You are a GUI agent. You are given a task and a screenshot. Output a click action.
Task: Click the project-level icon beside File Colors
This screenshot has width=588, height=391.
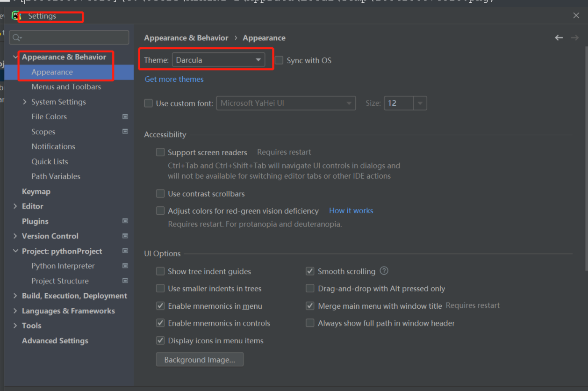tap(125, 116)
